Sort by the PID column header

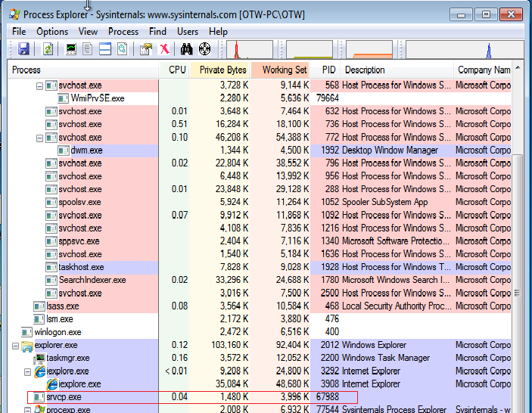point(325,70)
